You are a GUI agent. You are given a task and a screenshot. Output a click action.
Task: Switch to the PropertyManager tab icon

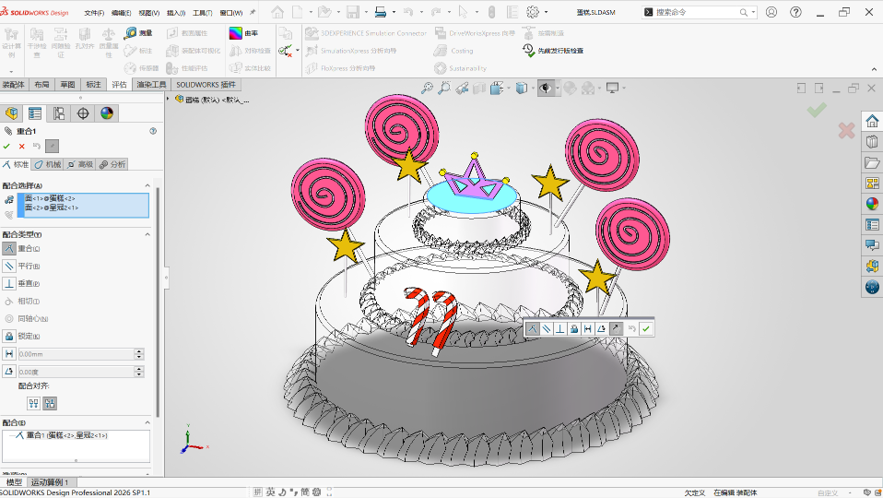pyautogui.click(x=35, y=113)
